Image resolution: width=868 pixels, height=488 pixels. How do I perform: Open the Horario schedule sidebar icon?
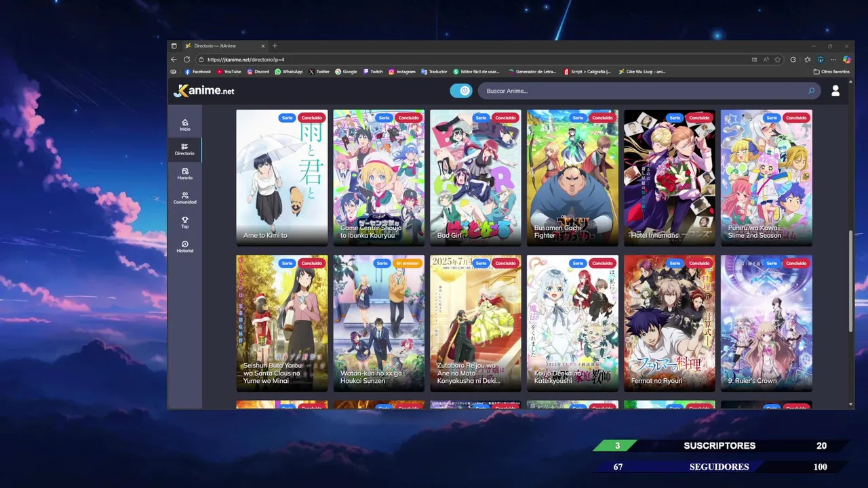click(x=184, y=174)
